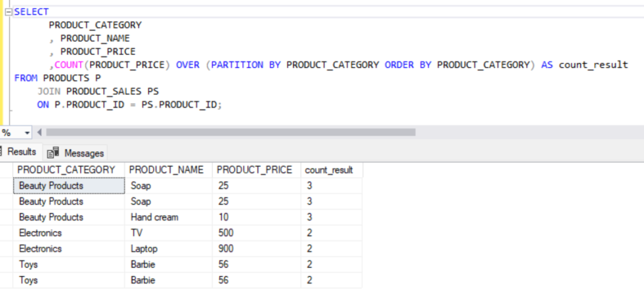Viewport: 644px width, 294px height.
Task: Click the TV product name cell
Action: [x=136, y=233]
